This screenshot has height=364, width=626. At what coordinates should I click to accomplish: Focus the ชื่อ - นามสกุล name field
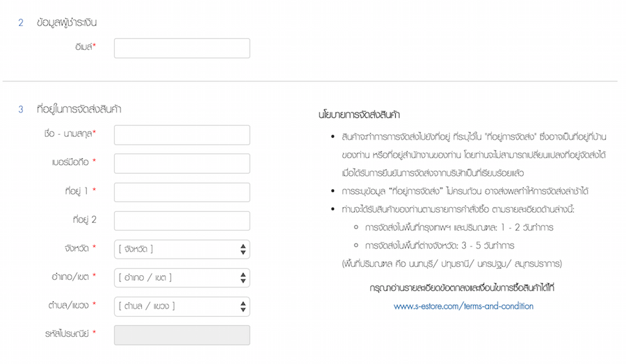pyautogui.click(x=182, y=135)
